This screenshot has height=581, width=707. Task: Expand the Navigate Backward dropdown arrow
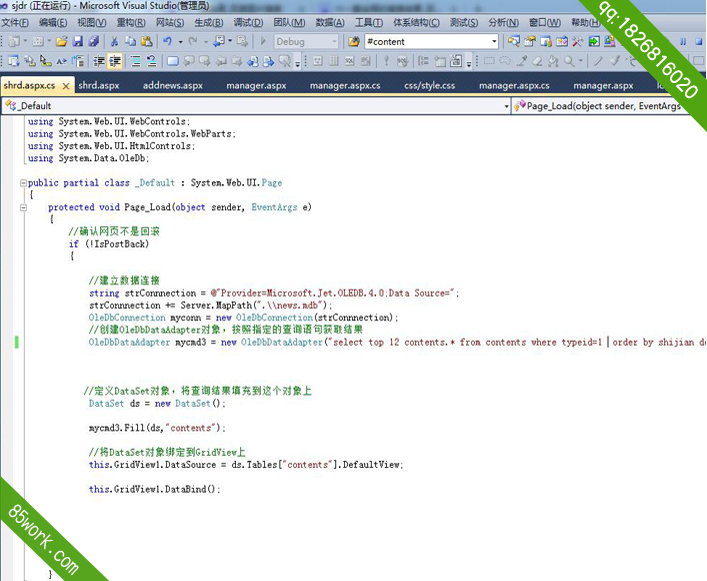tap(230, 41)
